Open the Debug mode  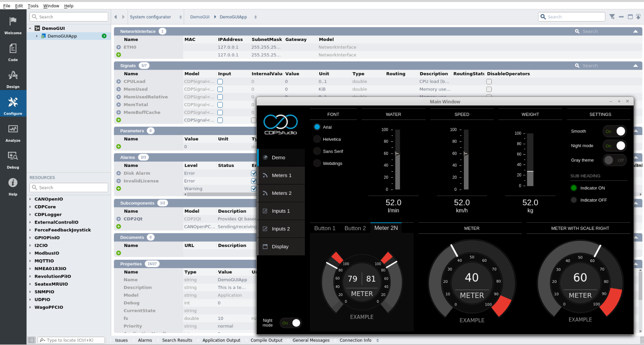coord(13,159)
